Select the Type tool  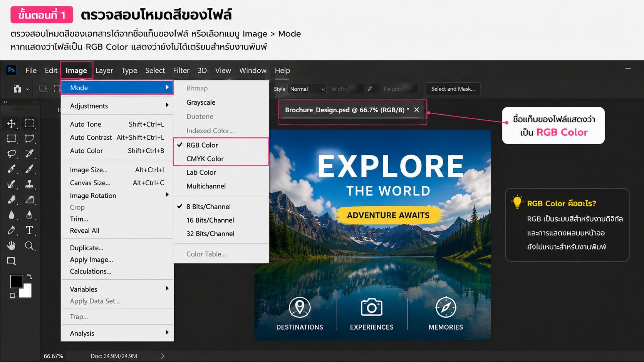[x=29, y=230]
